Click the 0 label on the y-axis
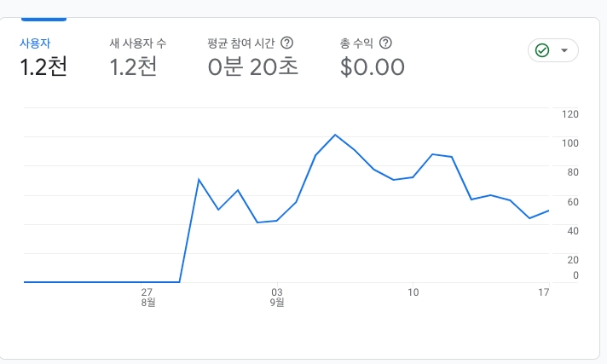 [576, 274]
